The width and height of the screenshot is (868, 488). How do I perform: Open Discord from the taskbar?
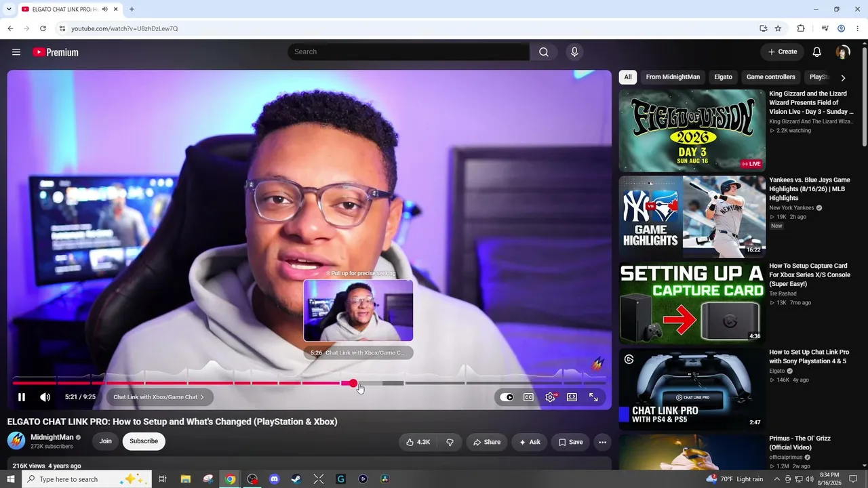click(274, 479)
